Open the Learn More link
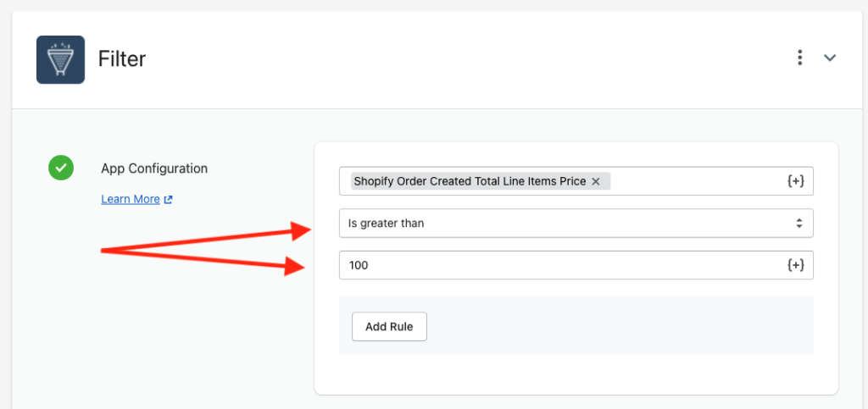868x409 pixels. click(131, 199)
